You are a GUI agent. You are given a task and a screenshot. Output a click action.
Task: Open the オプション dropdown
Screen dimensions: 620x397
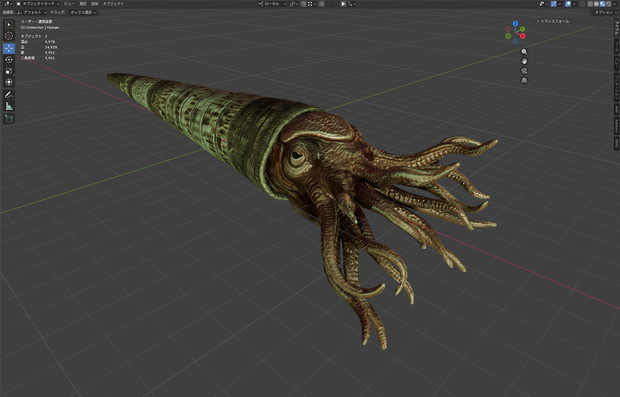[606, 12]
